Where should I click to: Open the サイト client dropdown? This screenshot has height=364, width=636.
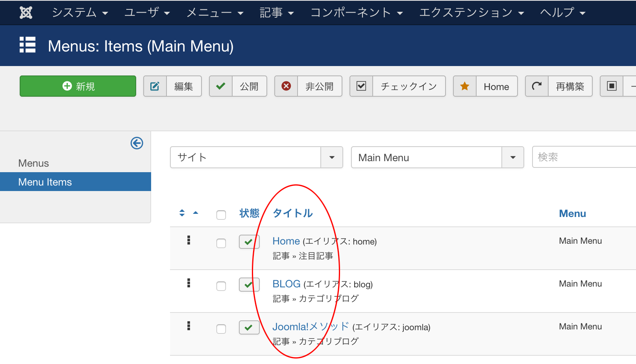[x=256, y=158]
